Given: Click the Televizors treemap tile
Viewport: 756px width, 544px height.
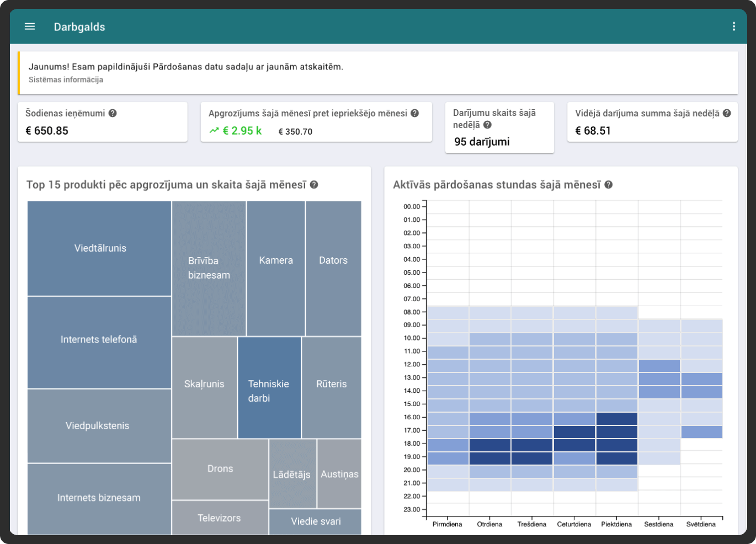Looking at the screenshot, I should (220, 518).
